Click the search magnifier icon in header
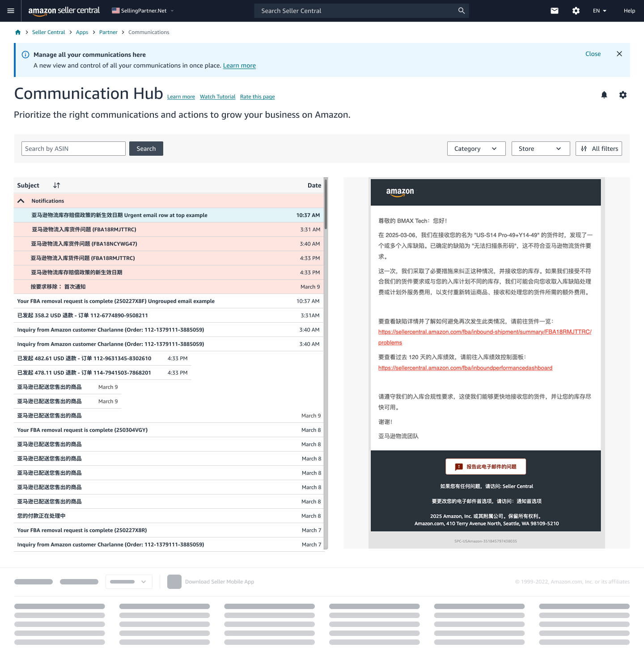 [x=462, y=11]
